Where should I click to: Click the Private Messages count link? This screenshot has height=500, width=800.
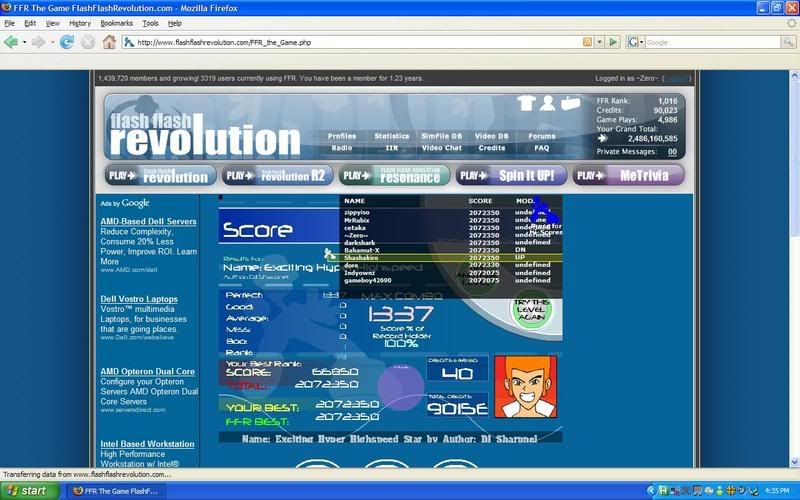pyautogui.click(x=672, y=152)
